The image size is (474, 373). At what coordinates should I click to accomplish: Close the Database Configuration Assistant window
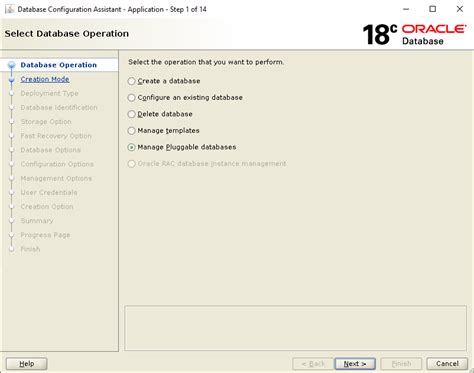(x=460, y=9)
